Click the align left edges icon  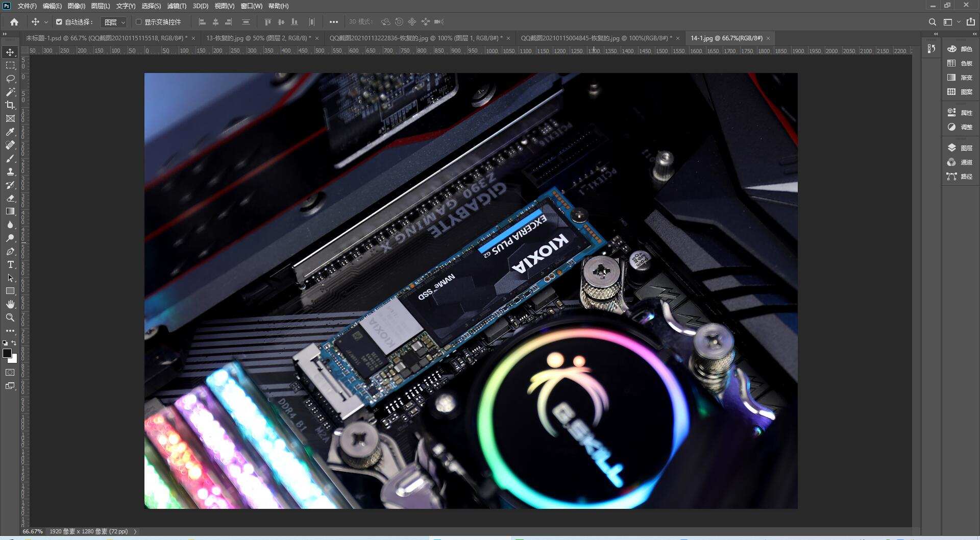(202, 22)
